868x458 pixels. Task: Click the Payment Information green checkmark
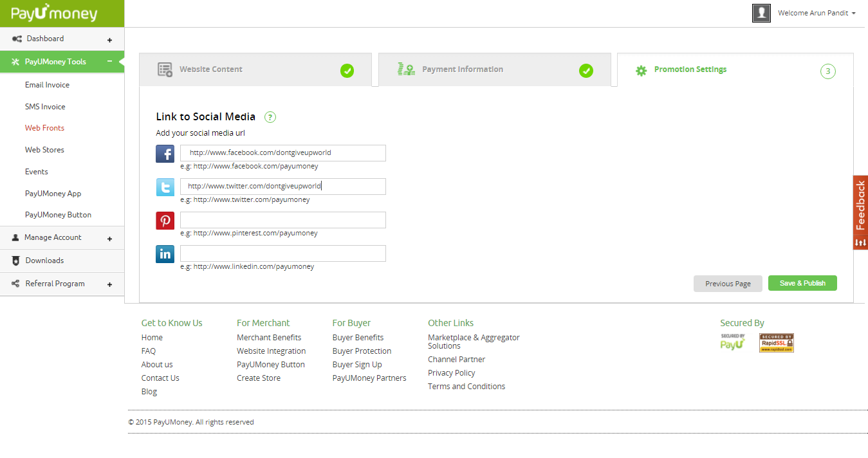point(586,71)
